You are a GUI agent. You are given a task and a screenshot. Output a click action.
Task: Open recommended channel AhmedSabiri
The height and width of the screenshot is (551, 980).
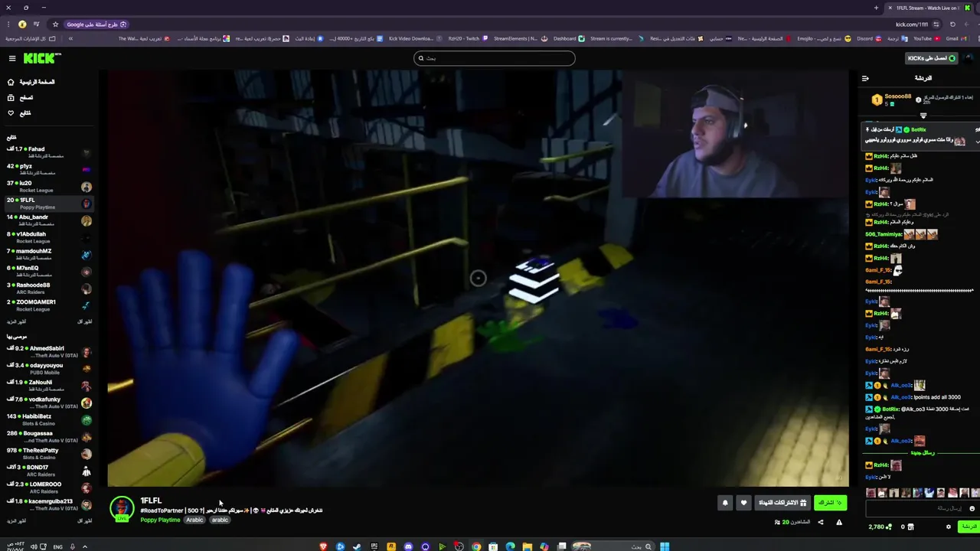tap(48, 351)
